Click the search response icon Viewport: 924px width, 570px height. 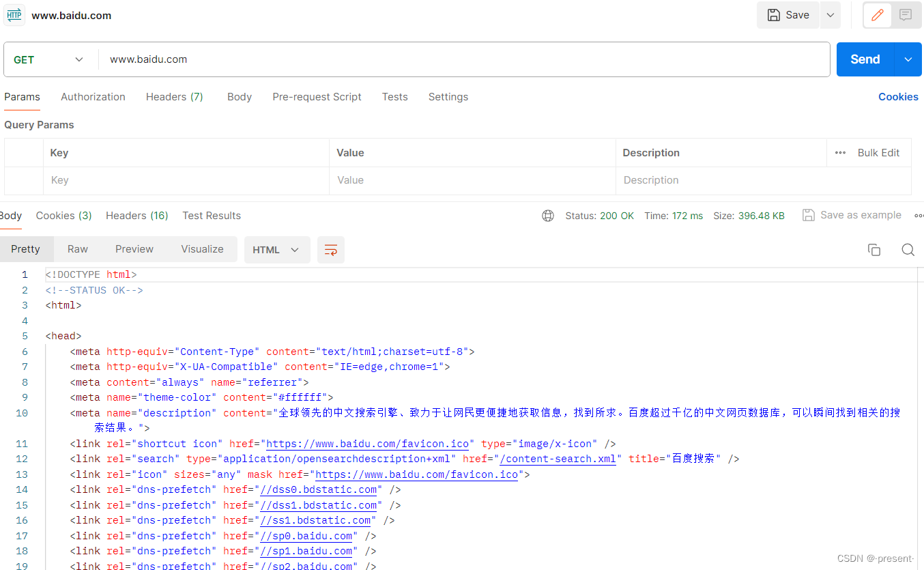[x=908, y=250]
